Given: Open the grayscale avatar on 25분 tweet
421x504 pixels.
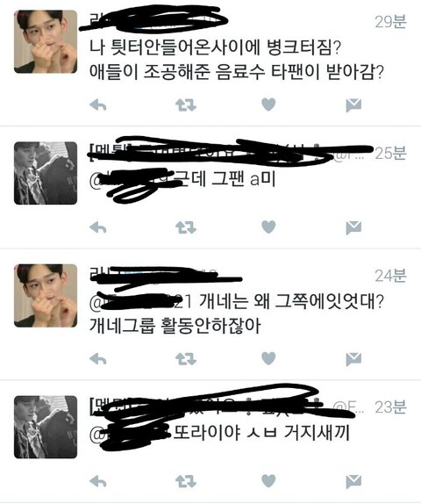Looking at the screenshot, I should tap(46, 173).
